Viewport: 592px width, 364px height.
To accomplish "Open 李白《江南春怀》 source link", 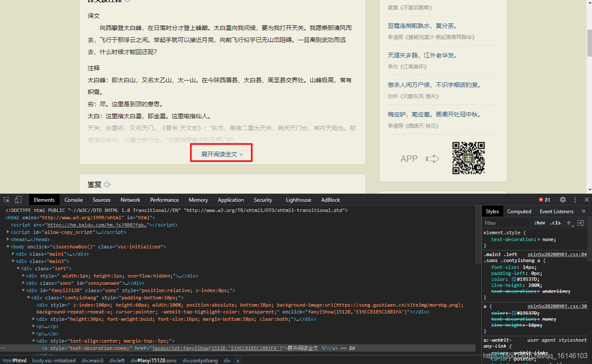I will click(x=407, y=66).
